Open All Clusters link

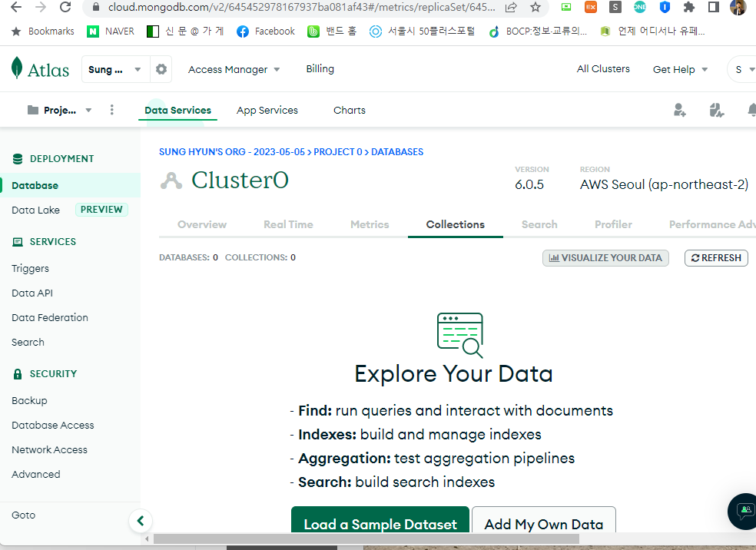point(603,69)
